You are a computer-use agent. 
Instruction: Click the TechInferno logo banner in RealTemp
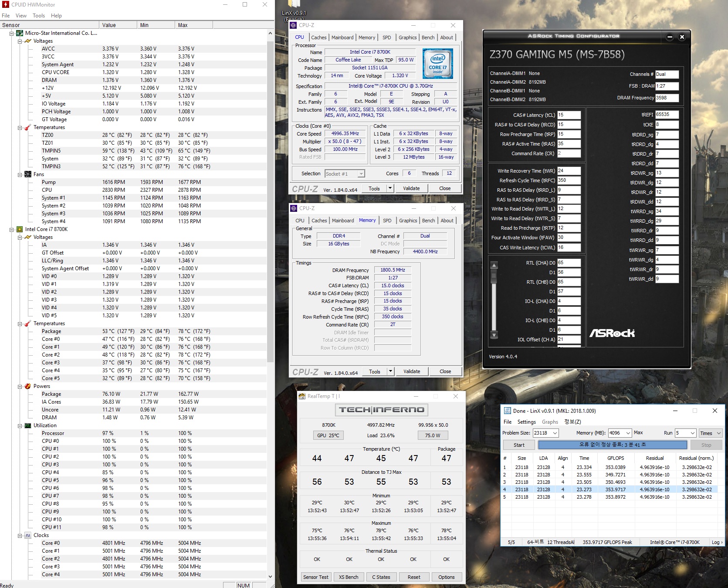coord(382,410)
